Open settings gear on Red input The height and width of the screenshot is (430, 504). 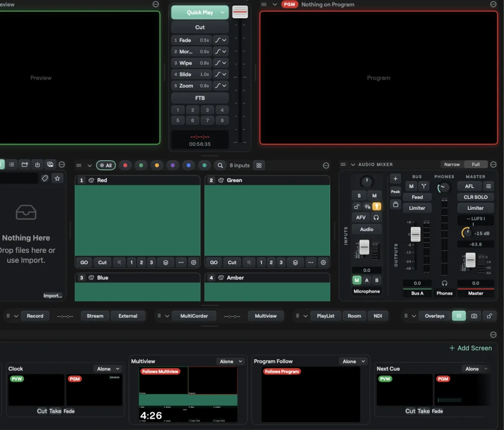pyautogui.click(x=194, y=262)
